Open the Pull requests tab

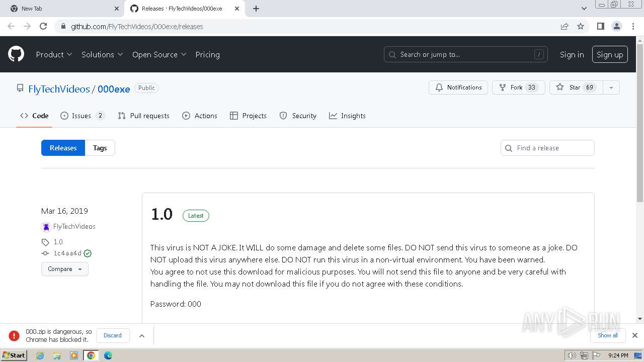[x=143, y=116]
